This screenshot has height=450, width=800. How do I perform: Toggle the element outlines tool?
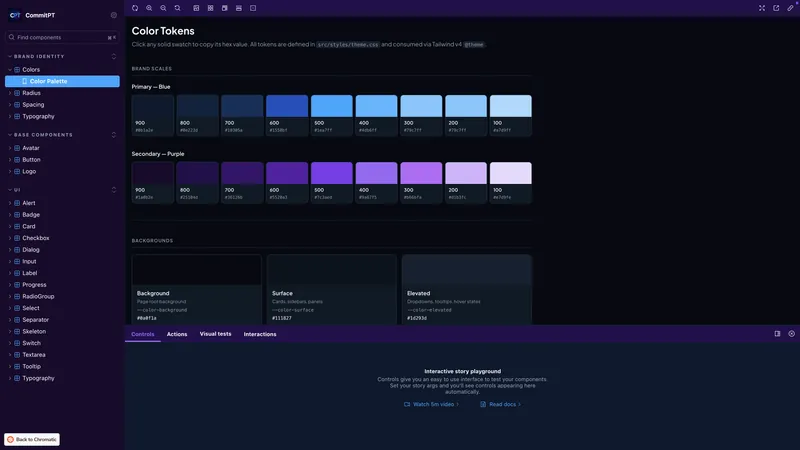[253, 8]
